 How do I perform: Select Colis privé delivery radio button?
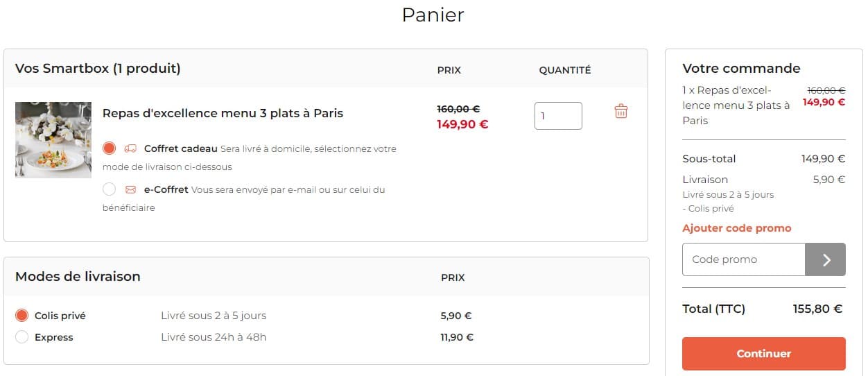point(21,316)
